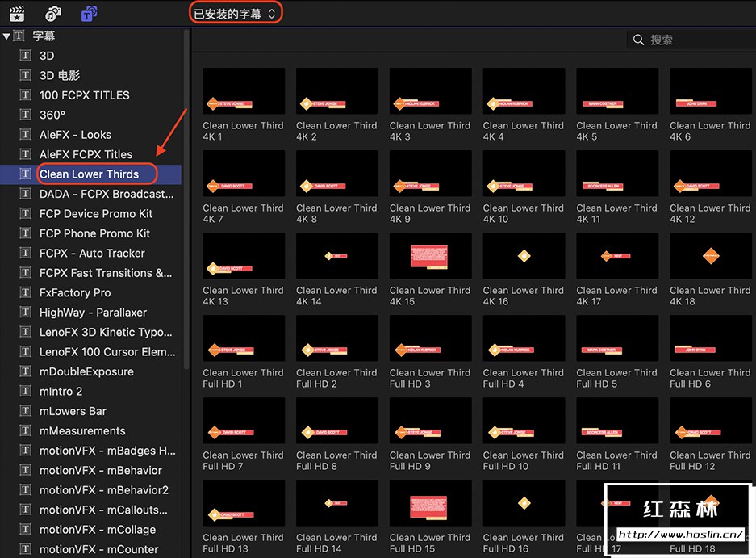This screenshot has width=756, height=558.
Task: Select Clean Lower Third 4K 7 thumbnail
Action: pos(244,174)
